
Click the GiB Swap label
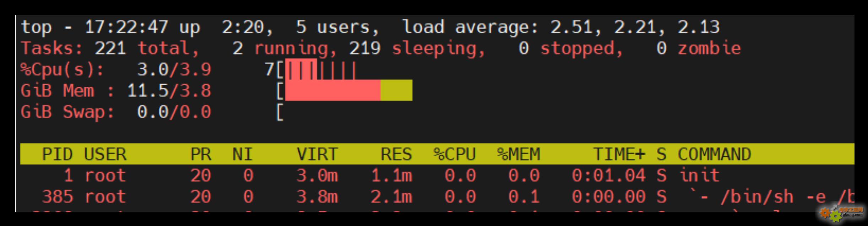[x=67, y=112]
